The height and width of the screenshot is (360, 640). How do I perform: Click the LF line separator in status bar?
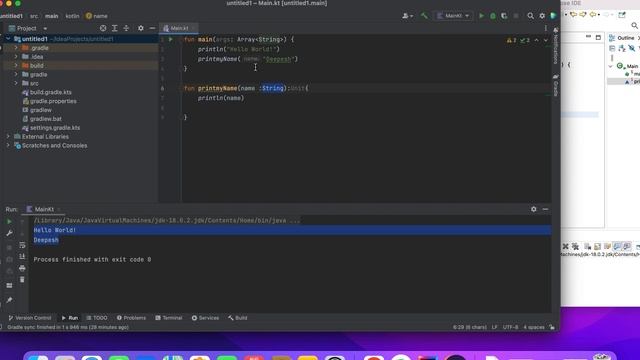(494, 327)
